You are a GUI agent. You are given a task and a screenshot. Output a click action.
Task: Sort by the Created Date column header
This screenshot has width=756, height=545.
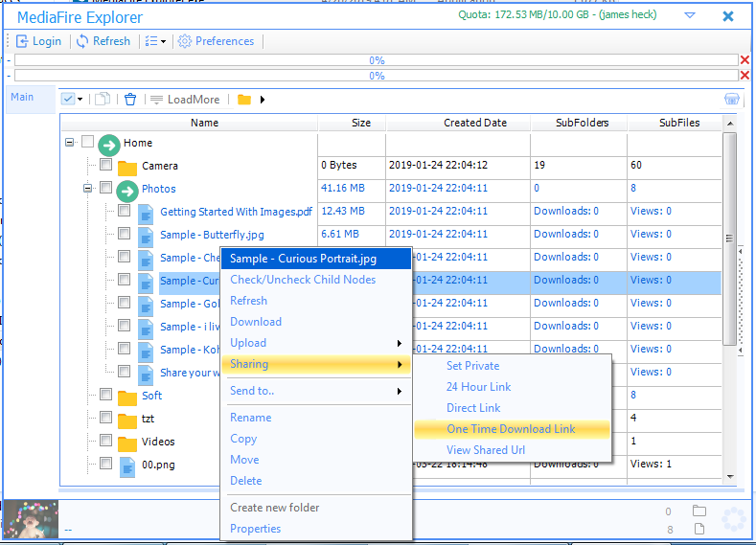[x=458, y=123]
